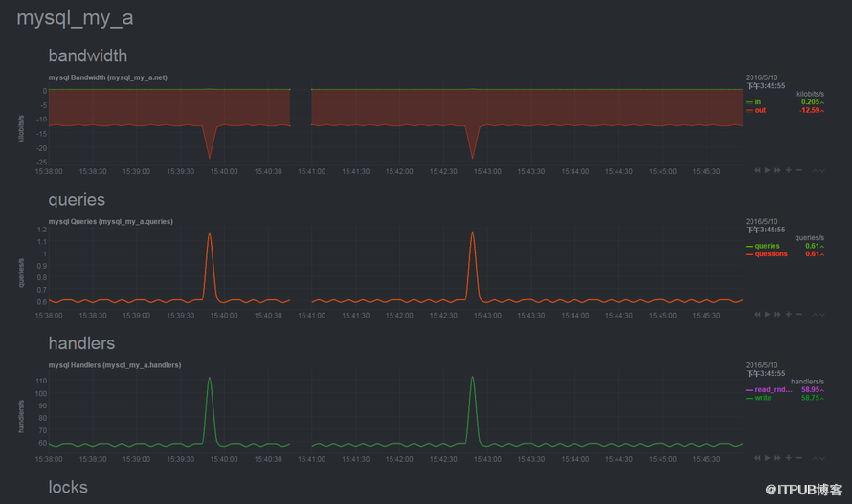This screenshot has width=852, height=504.
Task: Click the handlers chart peak near 15:39:50
Action: tap(210, 379)
